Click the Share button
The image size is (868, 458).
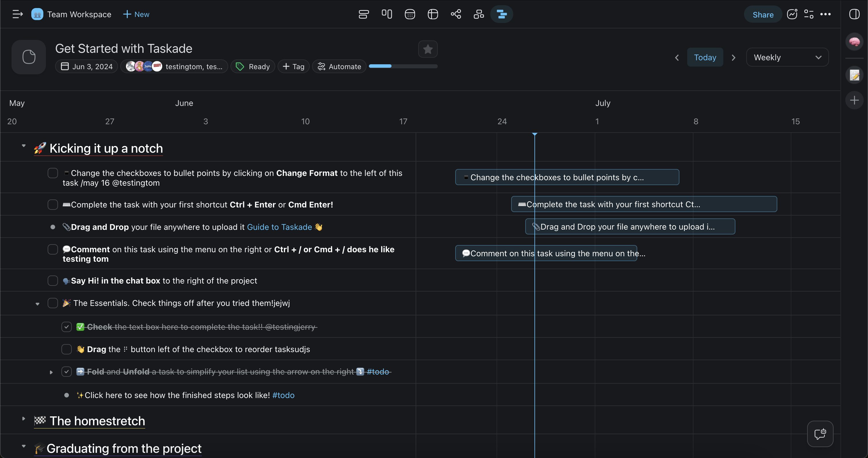click(x=763, y=14)
